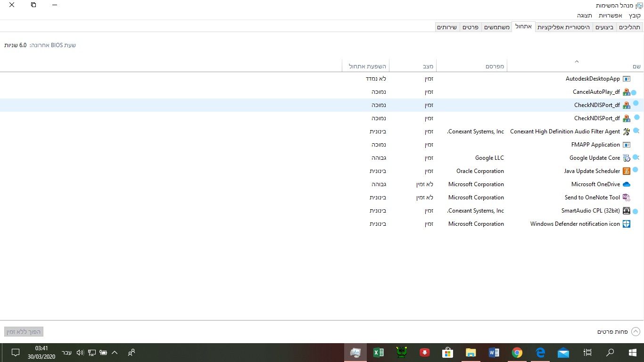Select the Microsoft OneDrive entry name
644x362 pixels.
click(x=595, y=184)
